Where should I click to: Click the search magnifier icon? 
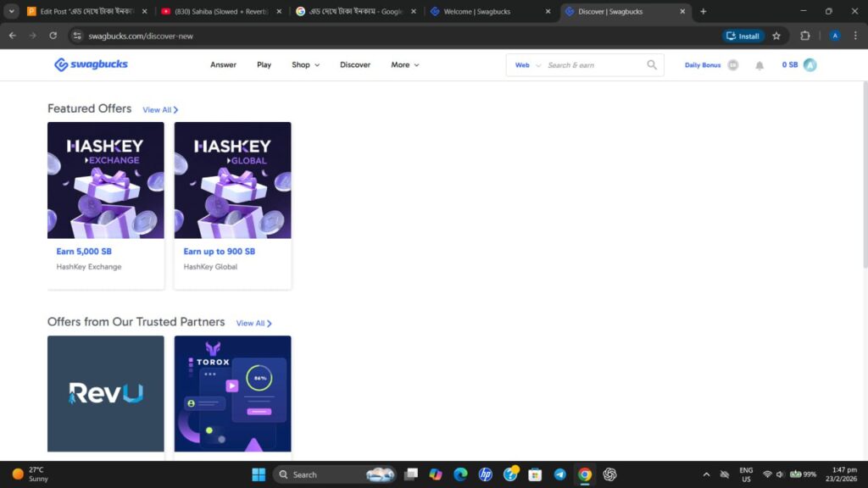tap(652, 64)
